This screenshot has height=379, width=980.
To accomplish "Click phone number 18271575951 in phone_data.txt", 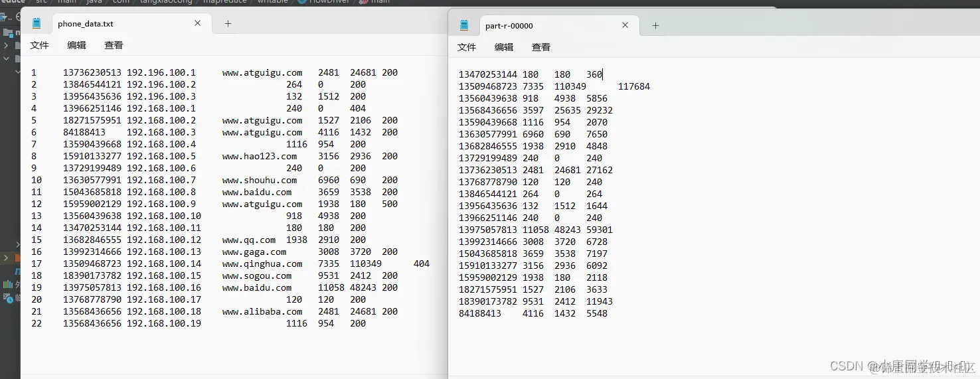I will coord(92,120).
